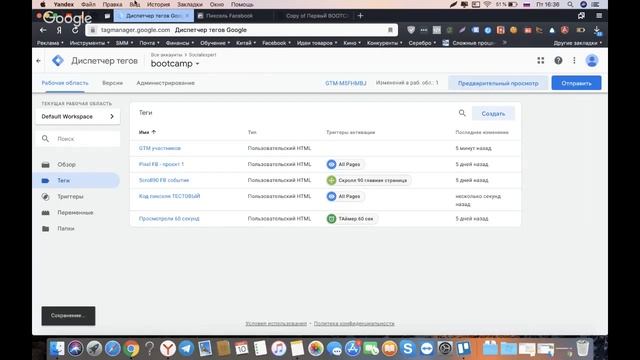Open the GTM участников tag

point(160,148)
